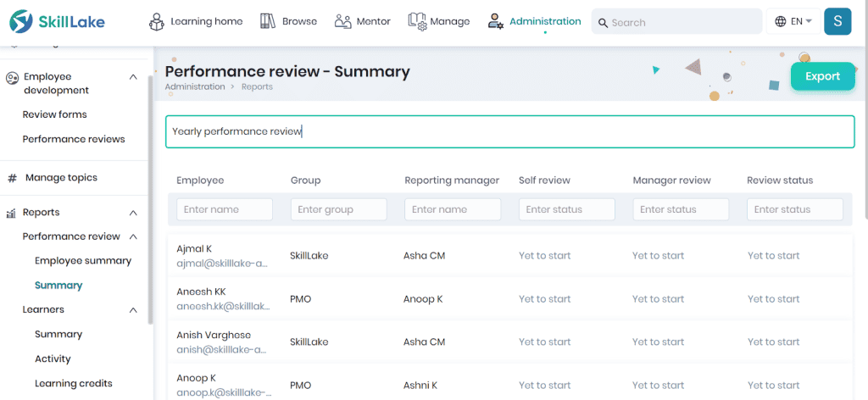Click the Review status column header

780,181
